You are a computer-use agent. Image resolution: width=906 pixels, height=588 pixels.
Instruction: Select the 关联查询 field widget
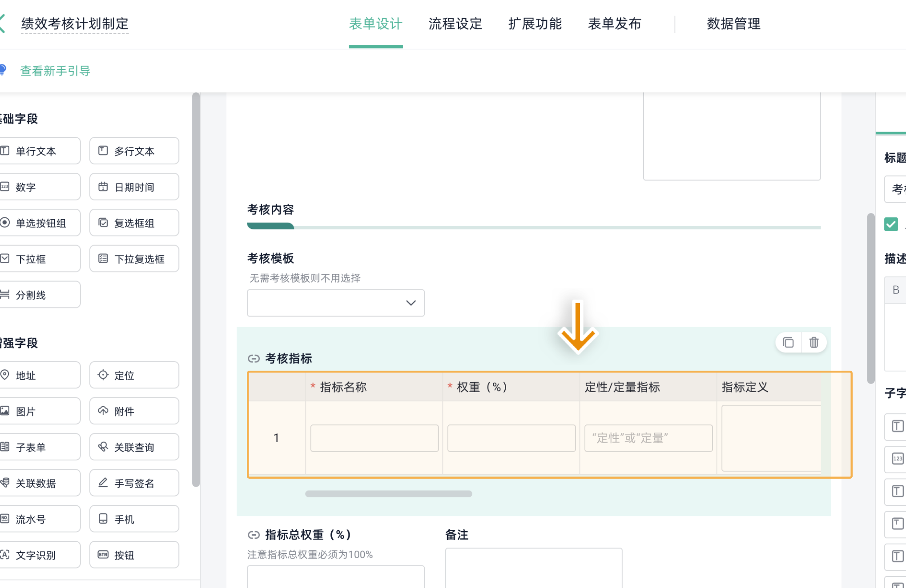click(x=134, y=447)
